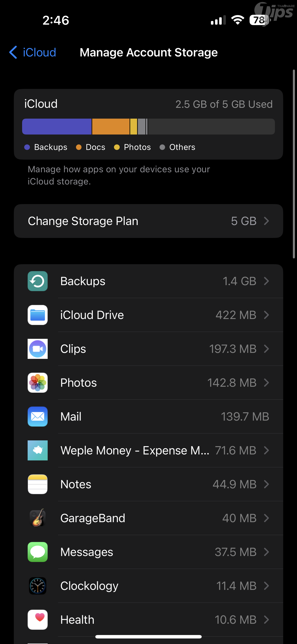Go back to iCloud settings
The image size is (297, 644).
[32, 53]
